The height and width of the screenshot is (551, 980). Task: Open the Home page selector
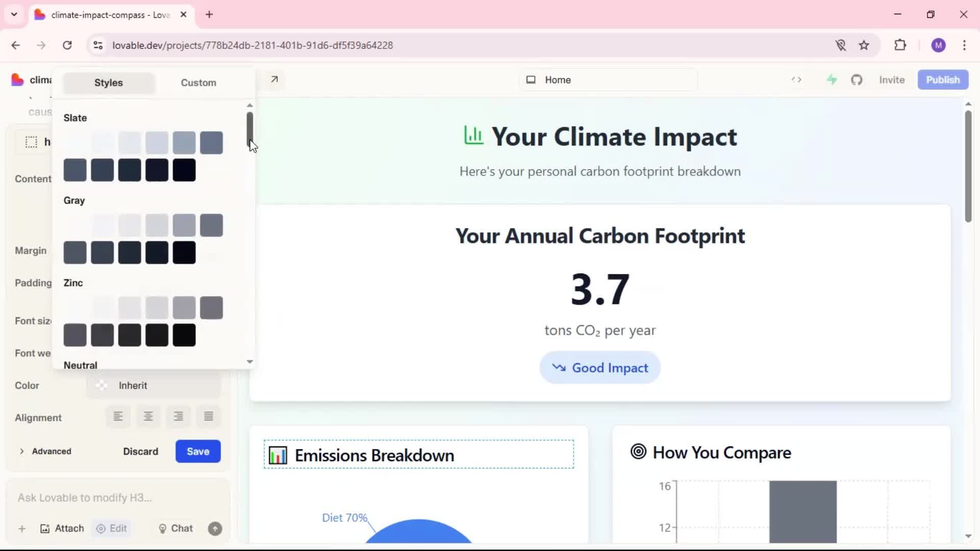(608, 80)
